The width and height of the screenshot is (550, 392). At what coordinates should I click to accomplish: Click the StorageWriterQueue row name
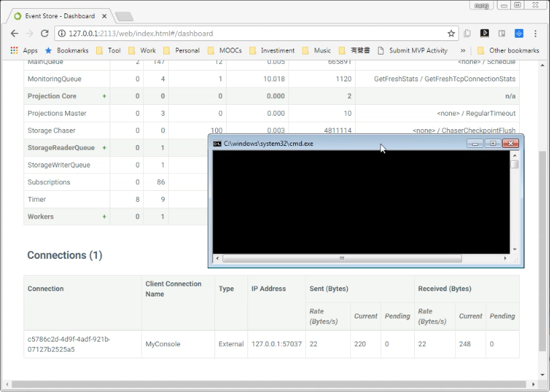[x=59, y=165]
